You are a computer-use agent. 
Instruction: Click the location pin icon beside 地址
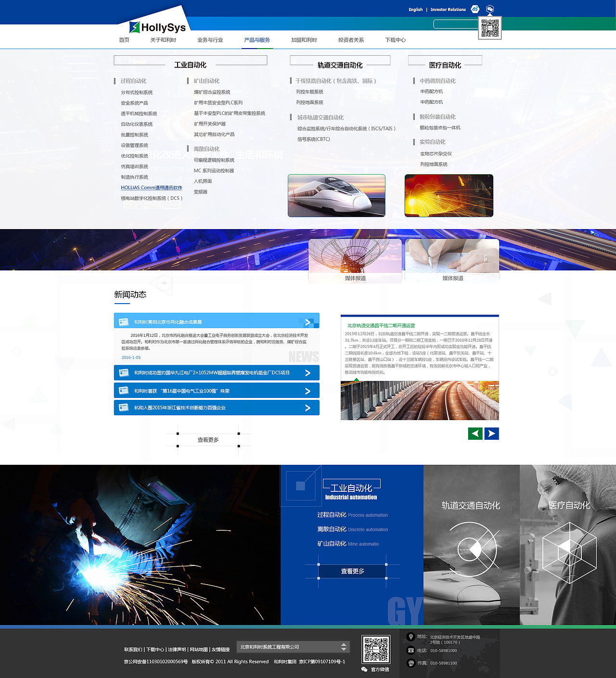pos(411,637)
